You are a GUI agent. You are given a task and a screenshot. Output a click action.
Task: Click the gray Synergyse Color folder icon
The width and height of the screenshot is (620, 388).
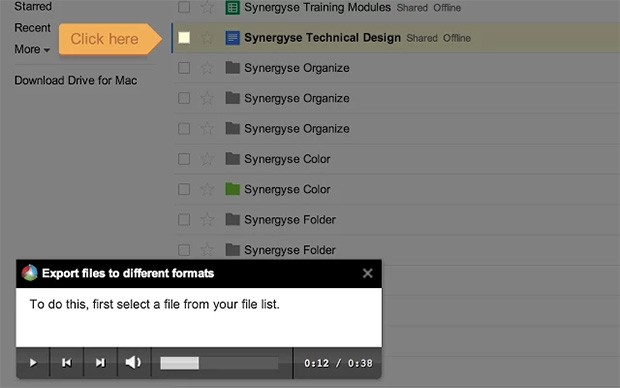(232, 159)
